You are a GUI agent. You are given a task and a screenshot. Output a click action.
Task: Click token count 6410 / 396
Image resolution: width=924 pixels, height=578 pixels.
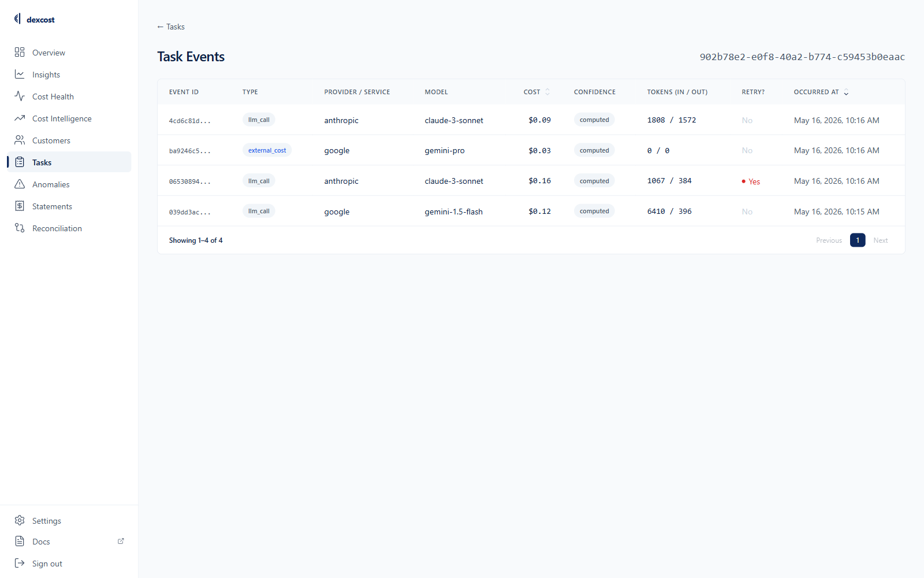[669, 212]
